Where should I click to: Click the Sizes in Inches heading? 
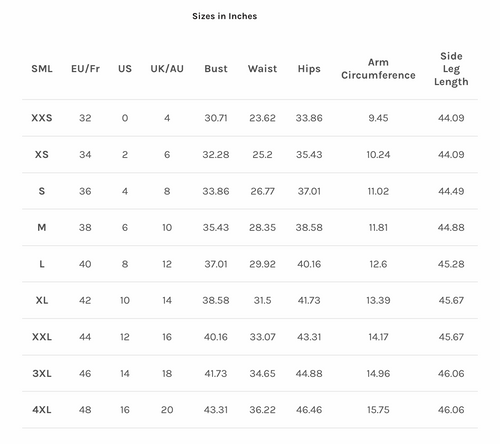coord(224,16)
